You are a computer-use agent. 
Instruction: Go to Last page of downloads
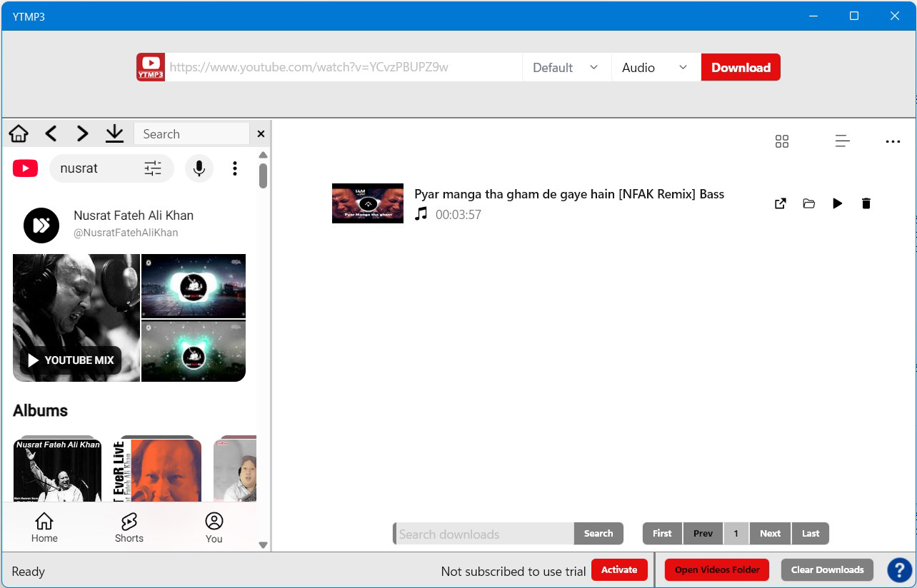point(811,533)
